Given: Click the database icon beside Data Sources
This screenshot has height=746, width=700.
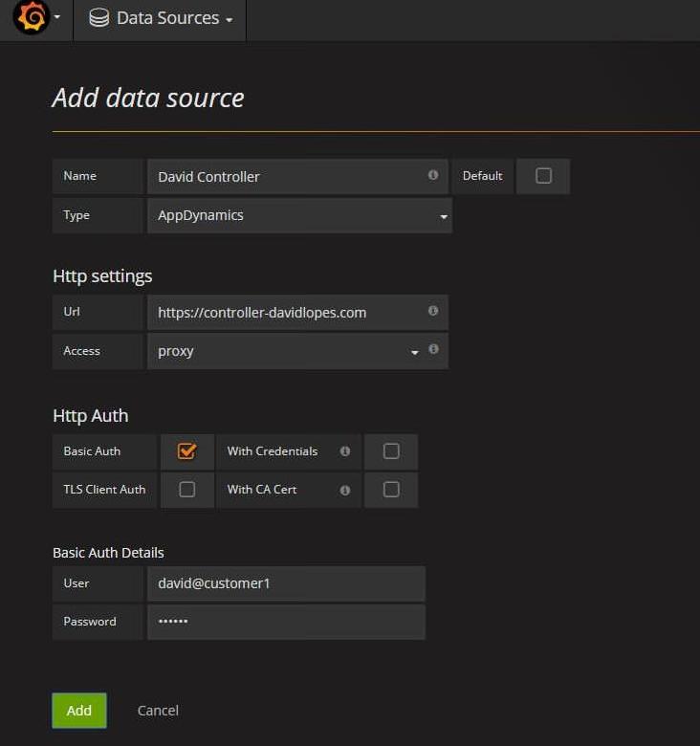Looking at the screenshot, I should (98, 18).
